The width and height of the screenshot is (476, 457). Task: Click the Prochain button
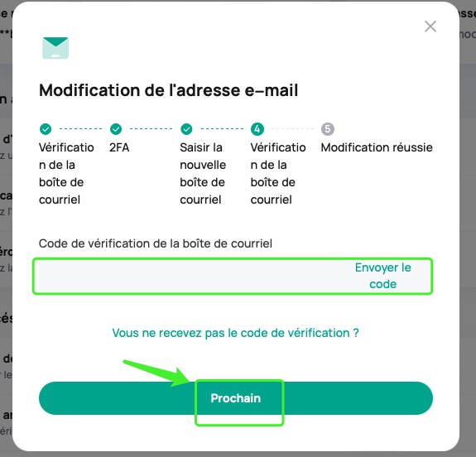pyautogui.click(x=236, y=398)
